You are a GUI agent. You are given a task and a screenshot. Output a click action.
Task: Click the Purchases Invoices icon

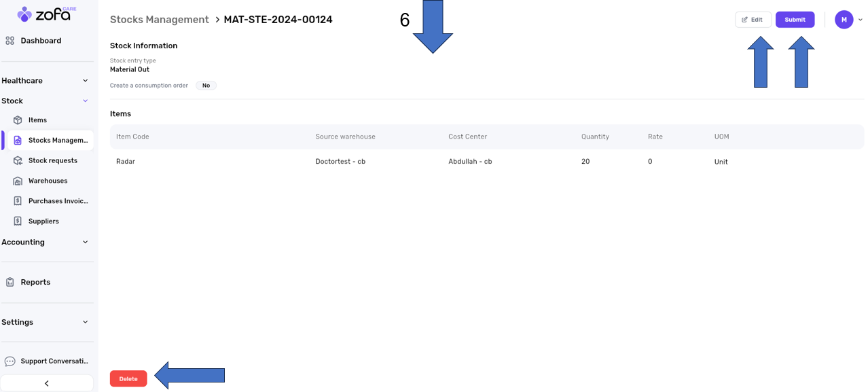[x=18, y=201]
